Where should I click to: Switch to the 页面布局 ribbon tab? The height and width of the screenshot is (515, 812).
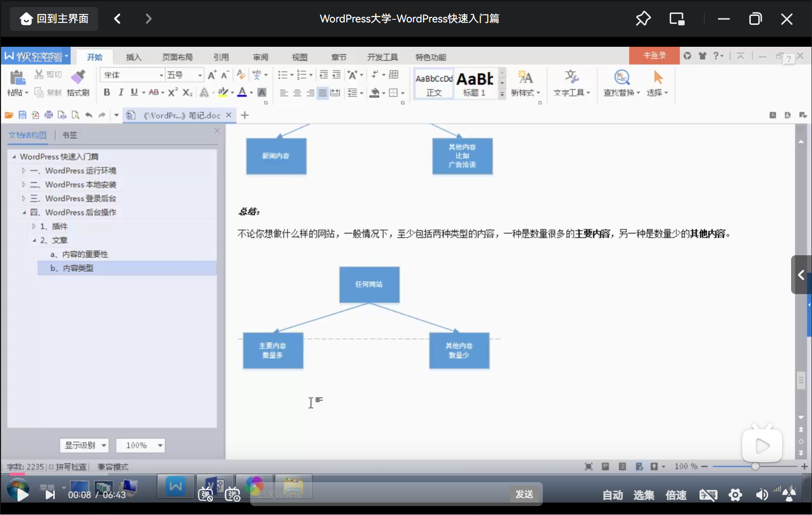(177, 57)
